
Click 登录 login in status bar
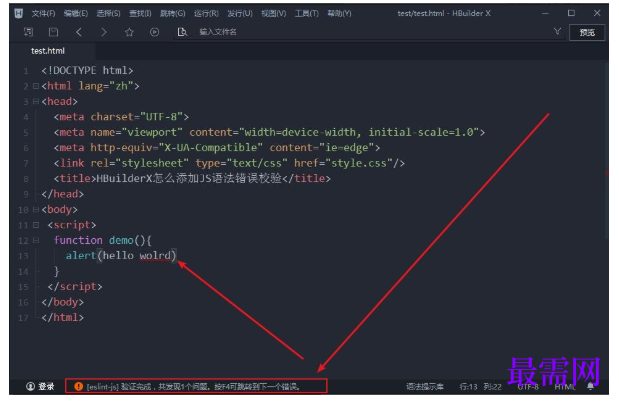(40, 385)
